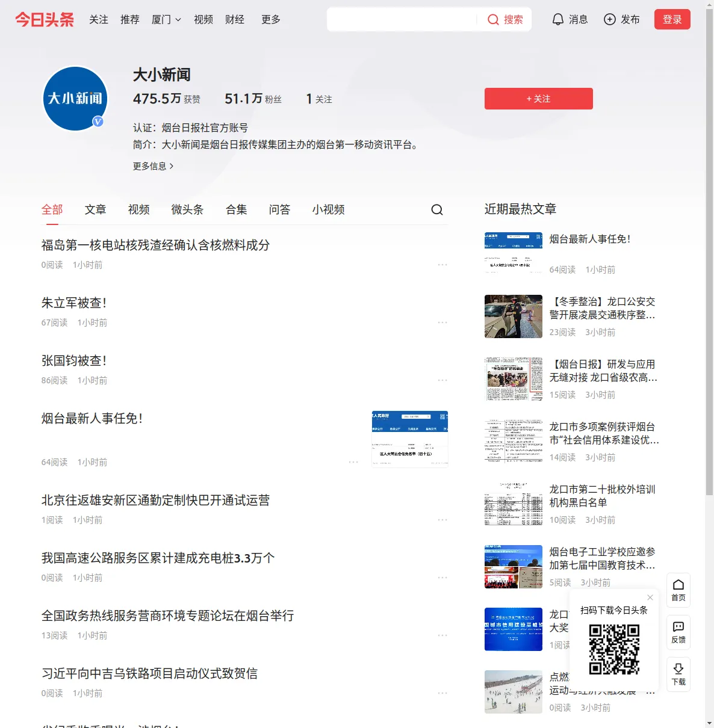Click the search magnifier button 搜索
Image resolution: width=714 pixels, height=728 pixels.
point(505,20)
